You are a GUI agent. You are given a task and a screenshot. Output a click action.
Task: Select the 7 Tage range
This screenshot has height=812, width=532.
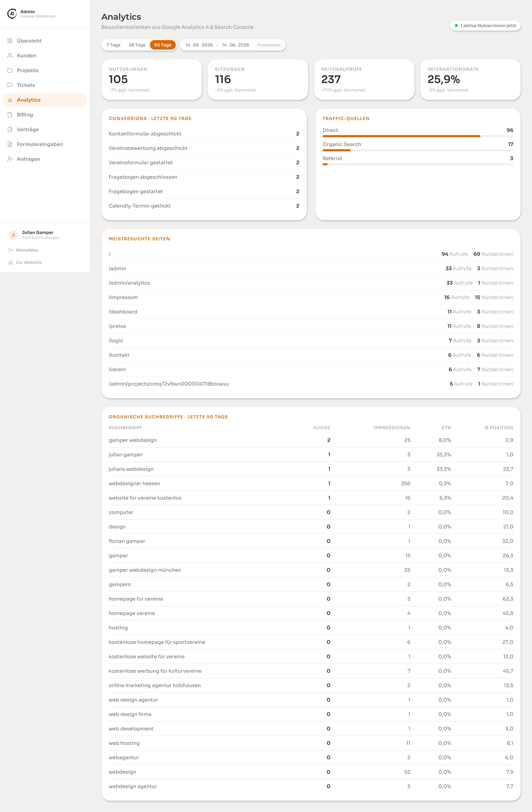[x=113, y=45]
